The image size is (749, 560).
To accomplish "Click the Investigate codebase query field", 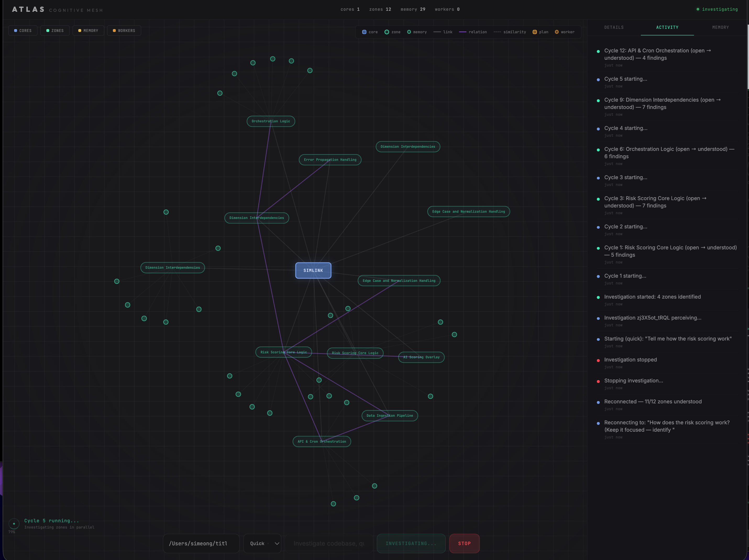I will pos(329,543).
